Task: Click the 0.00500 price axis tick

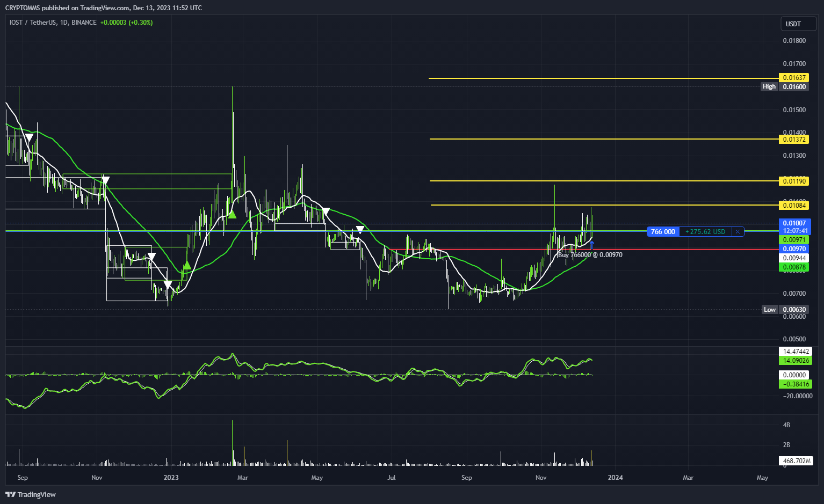Action: point(794,339)
